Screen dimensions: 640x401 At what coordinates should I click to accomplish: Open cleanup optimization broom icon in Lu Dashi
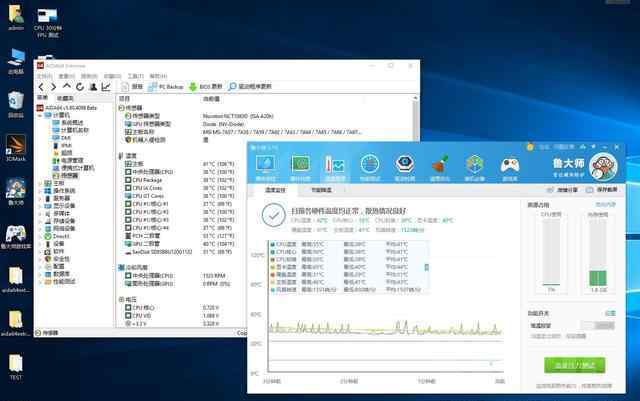point(440,167)
